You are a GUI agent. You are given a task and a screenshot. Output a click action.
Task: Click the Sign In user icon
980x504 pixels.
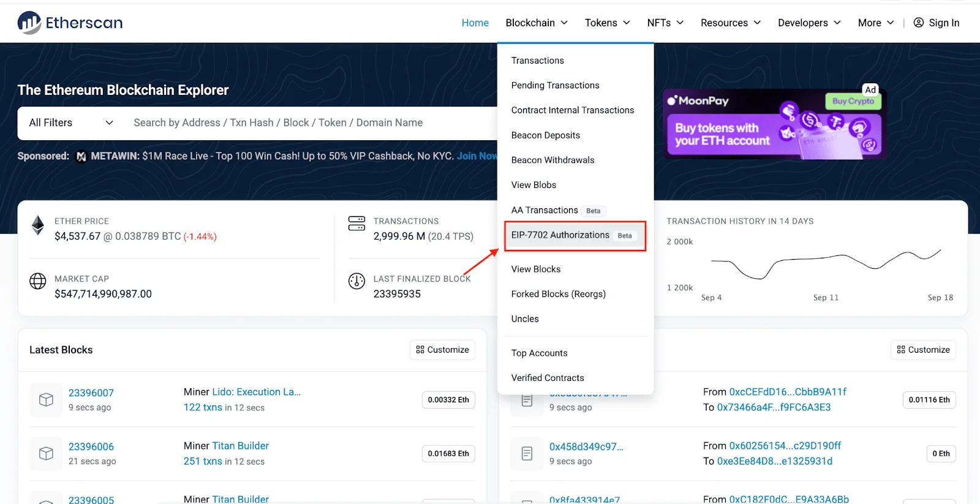(919, 23)
